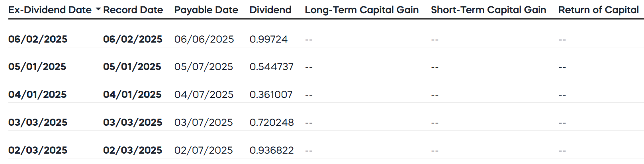
Task: Click Short-Term Capital Gain column header
Action: pos(488,10)
